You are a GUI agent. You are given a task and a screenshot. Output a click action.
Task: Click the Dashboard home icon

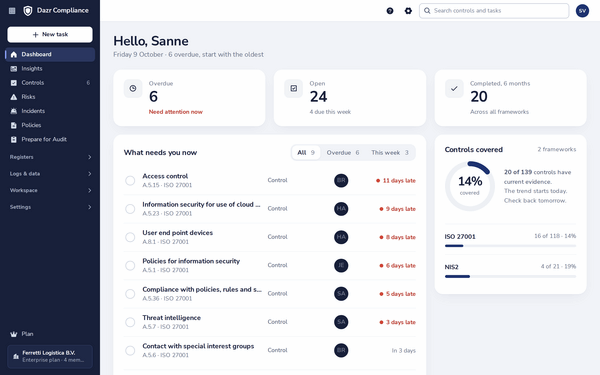(14, 54)
